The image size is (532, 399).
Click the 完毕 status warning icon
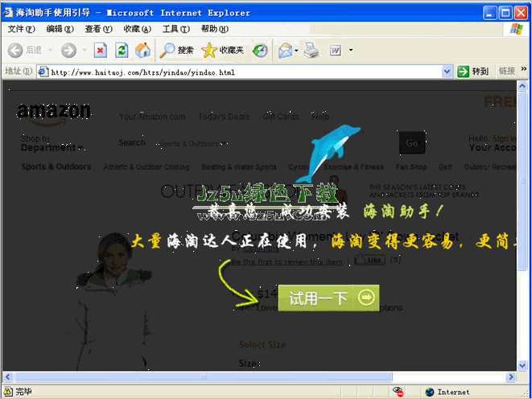pyautogui.click(x=8, y=392)
